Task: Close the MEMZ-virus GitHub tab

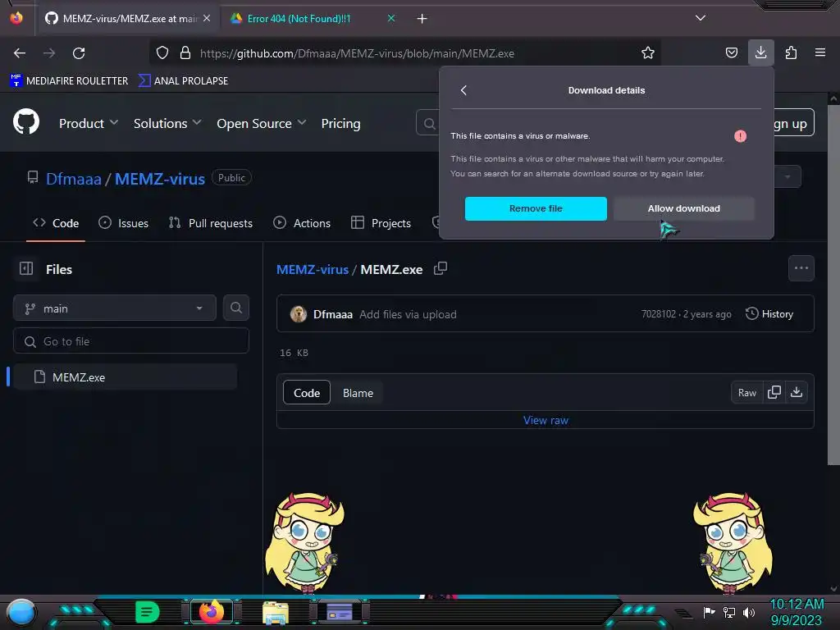Action: [207, 18]
